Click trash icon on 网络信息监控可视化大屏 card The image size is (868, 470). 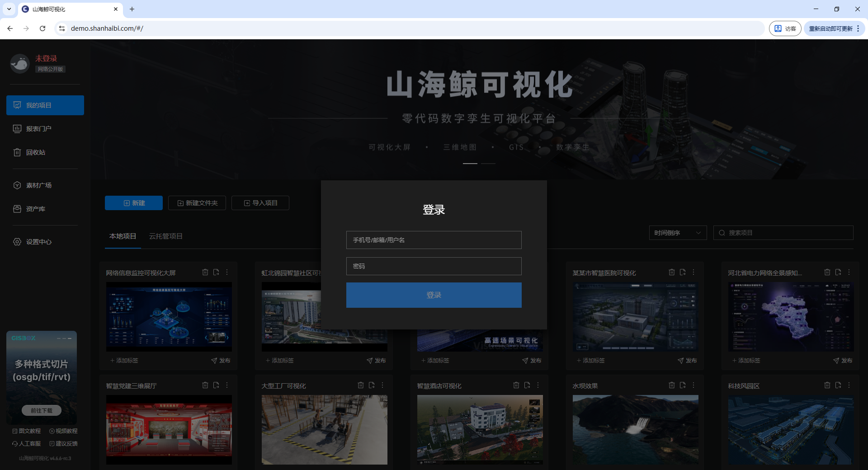tap(205, 272)
